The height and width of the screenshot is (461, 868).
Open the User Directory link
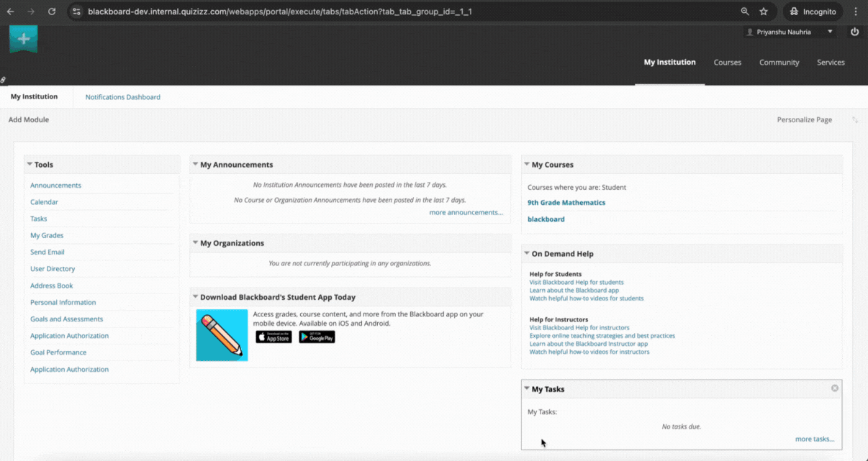(53, 269)
